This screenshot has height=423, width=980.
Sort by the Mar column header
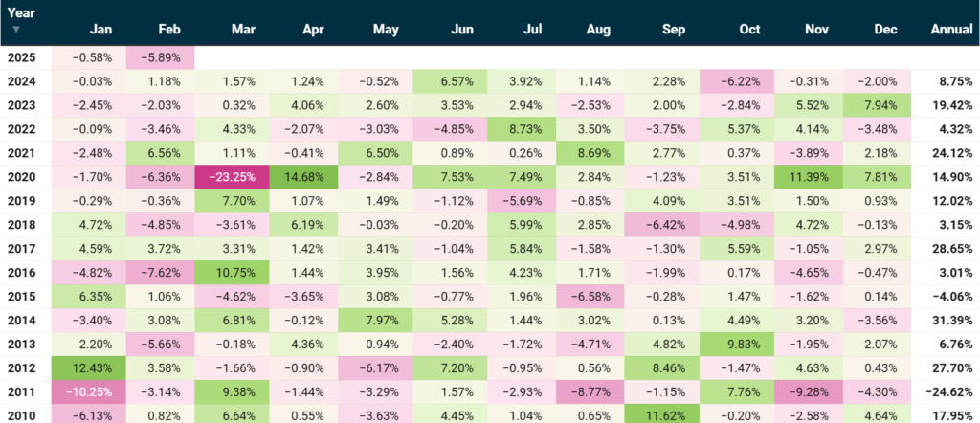point(243,30)
